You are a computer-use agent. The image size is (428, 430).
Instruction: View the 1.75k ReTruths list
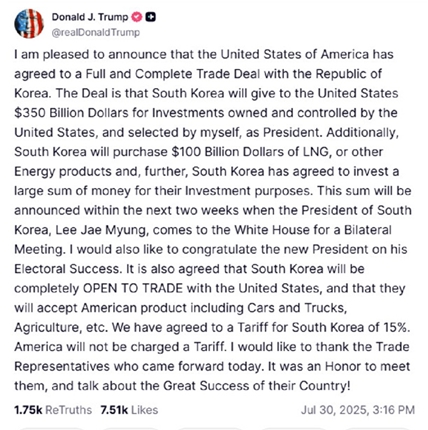point(53,410)
